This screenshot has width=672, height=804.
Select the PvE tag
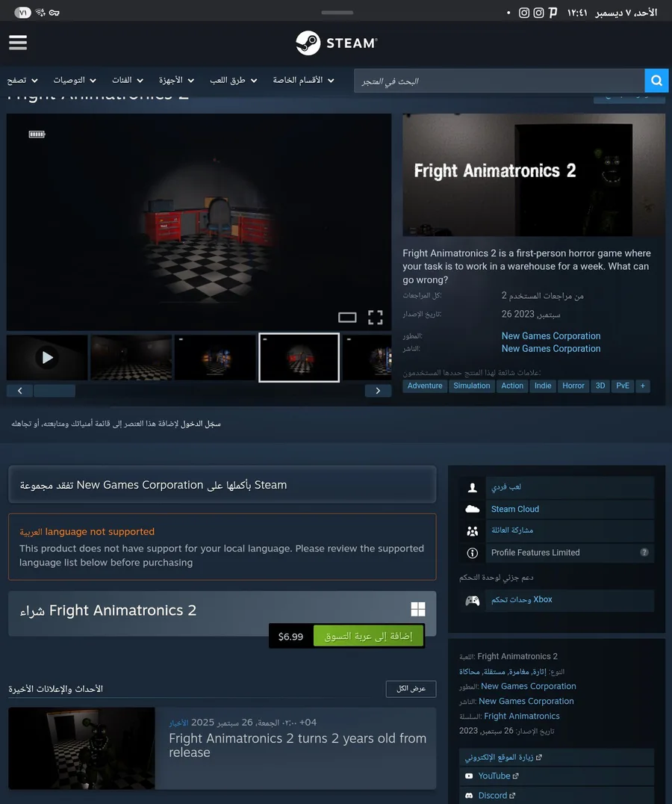coord(623,386)
